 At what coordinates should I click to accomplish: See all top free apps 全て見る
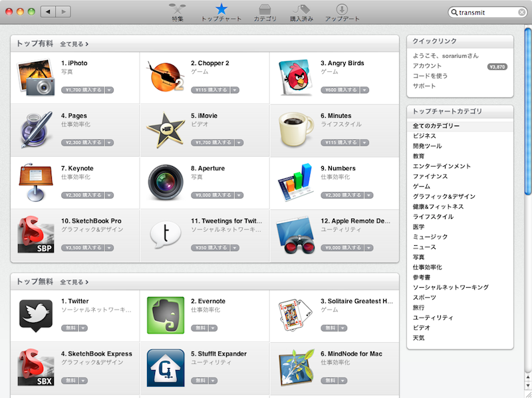[x=74, y=282]
